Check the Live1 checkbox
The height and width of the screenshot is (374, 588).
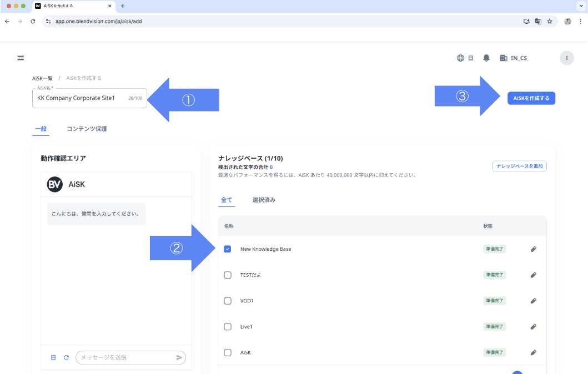click(x=228, y=326)
